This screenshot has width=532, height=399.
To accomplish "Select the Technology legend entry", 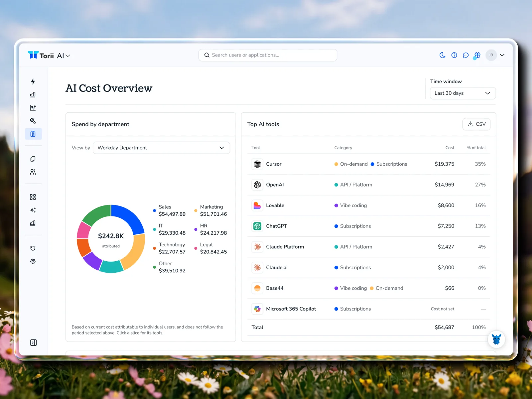I will [x=169, y=248].
